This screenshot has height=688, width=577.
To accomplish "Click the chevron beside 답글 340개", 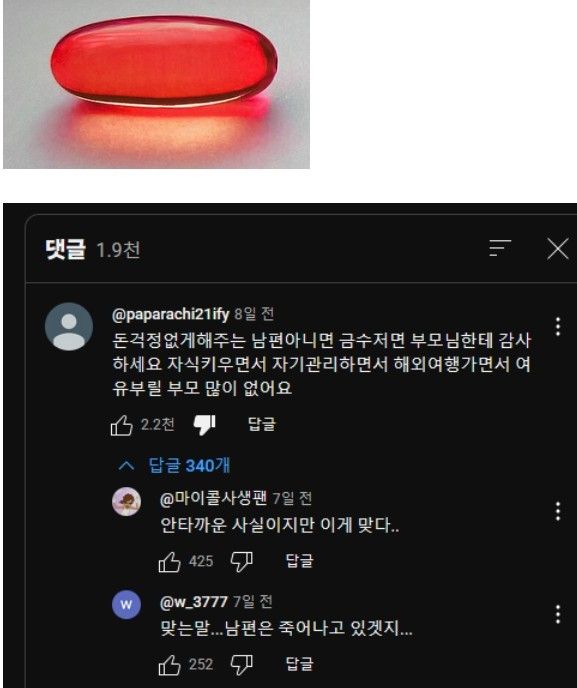I will pyautogui.click(x=126, y=465).
